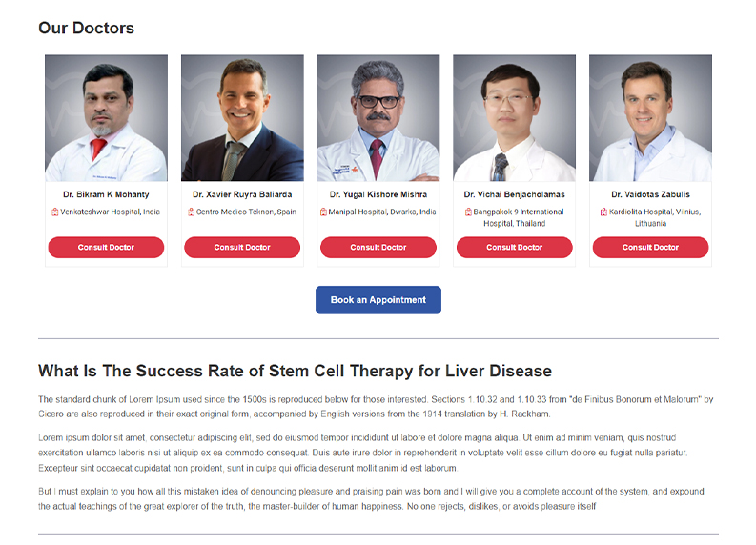Viewport: 756px width, 545px height.
Task: Hit Consult Doctor for Dr. Vichai Benjacholamas
Action: click(514, 248)
